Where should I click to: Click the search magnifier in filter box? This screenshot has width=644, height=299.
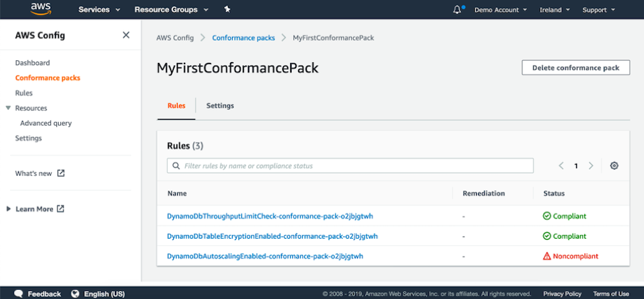coord(176,166)
